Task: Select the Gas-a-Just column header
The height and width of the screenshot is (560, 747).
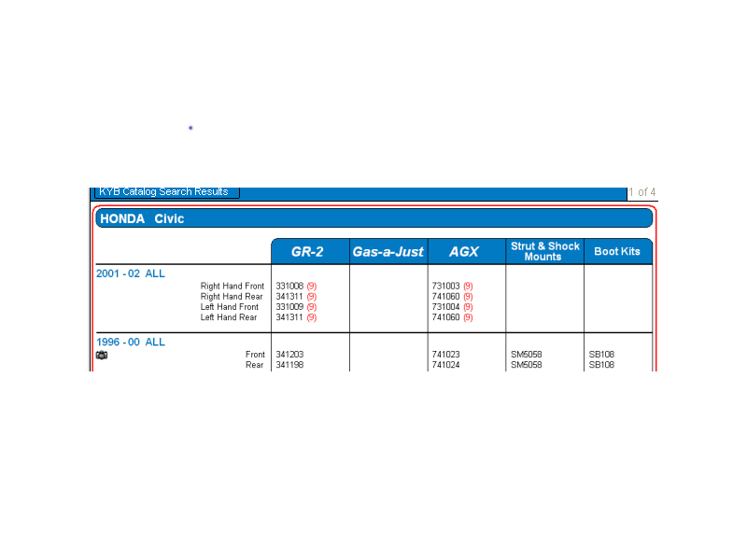Action: [388, 251]
